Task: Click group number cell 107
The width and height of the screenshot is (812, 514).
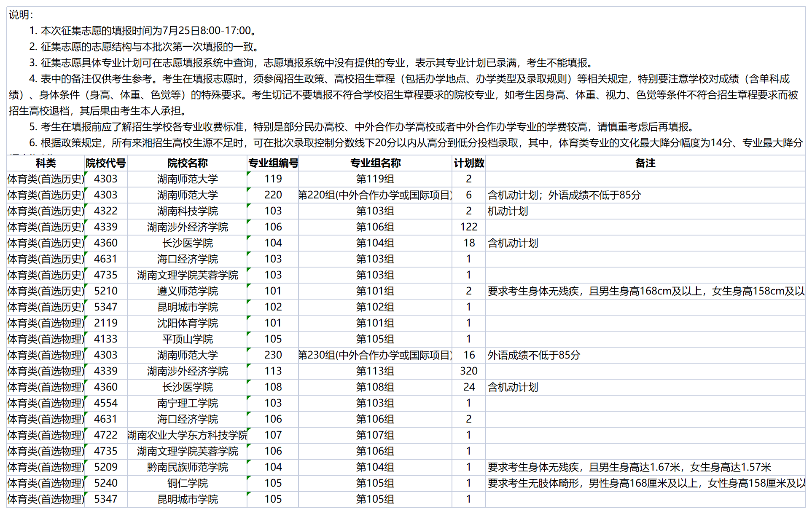Action: tap(273, 435)
